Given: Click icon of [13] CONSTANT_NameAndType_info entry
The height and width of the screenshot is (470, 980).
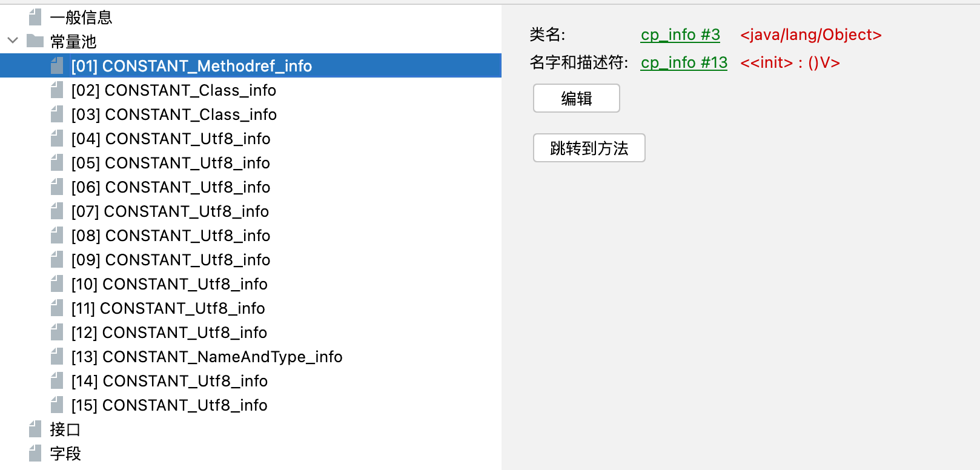Looking at the screenshot, I should click(x=57, y=356).
